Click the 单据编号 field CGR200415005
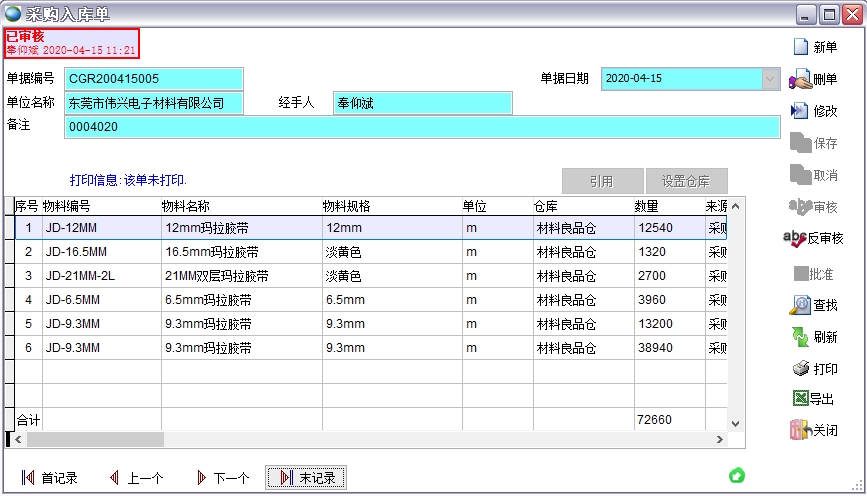This screenshot has width=867, height=496. click(154, 79)
